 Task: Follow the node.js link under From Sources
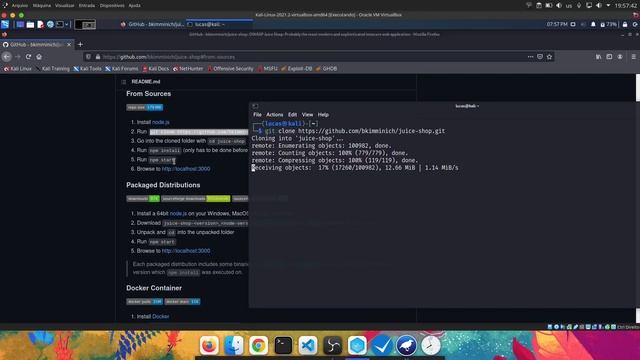pos(161,122)
